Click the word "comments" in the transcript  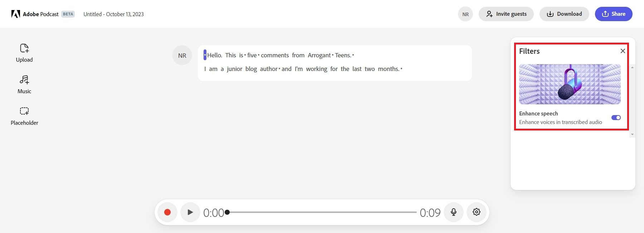coord(275,55)
